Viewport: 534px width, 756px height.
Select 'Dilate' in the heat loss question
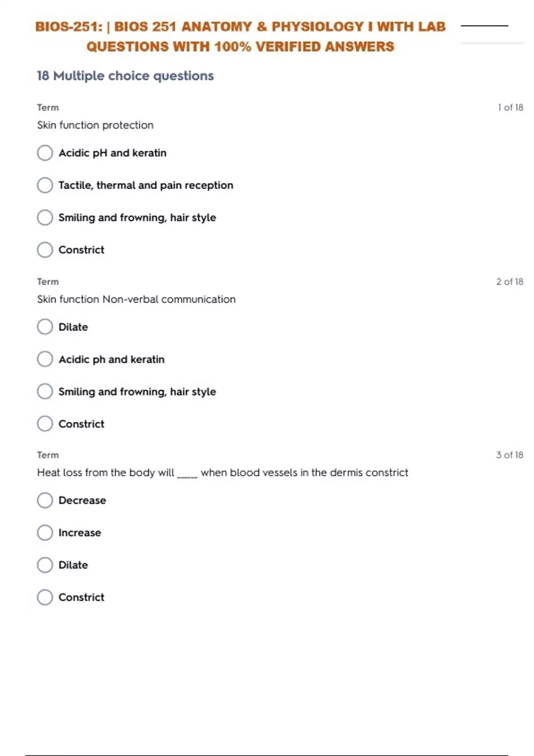(45, 565)
